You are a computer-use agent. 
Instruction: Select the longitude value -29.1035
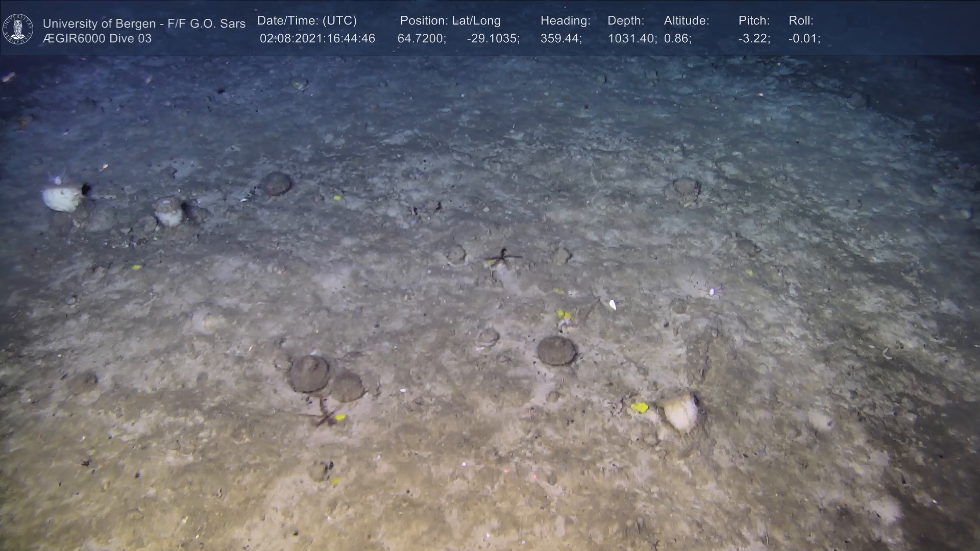(493, 39)
